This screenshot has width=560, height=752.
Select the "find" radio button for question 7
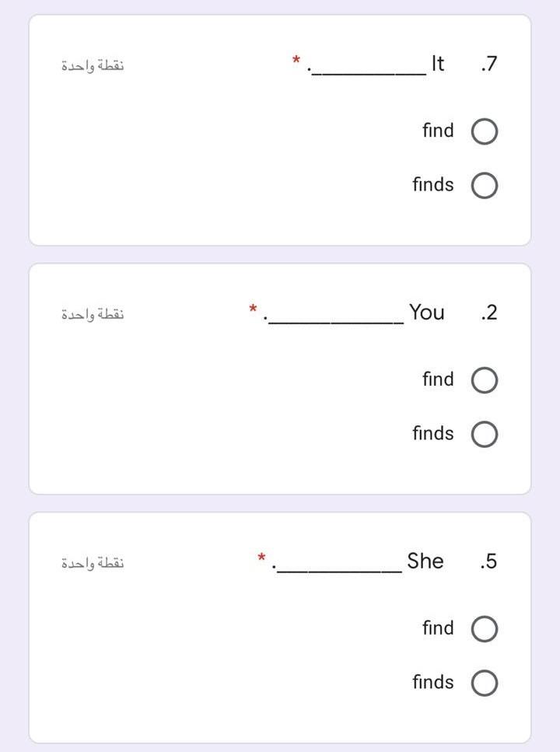(484, 131)
